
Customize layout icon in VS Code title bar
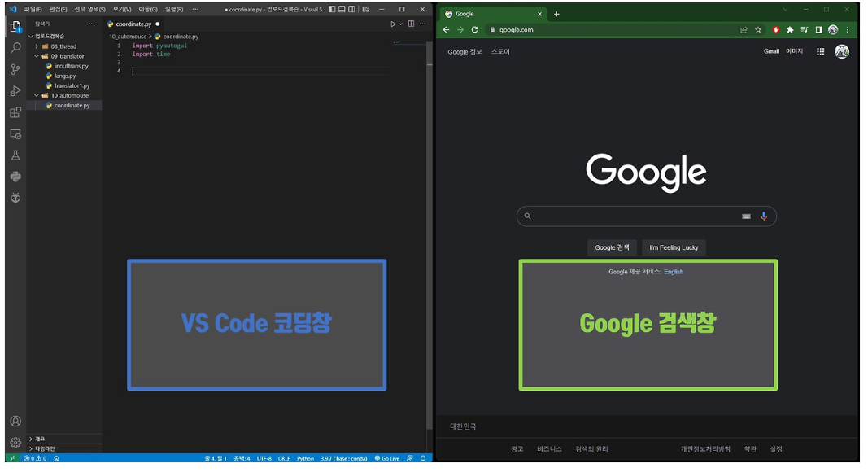[366, 10]
